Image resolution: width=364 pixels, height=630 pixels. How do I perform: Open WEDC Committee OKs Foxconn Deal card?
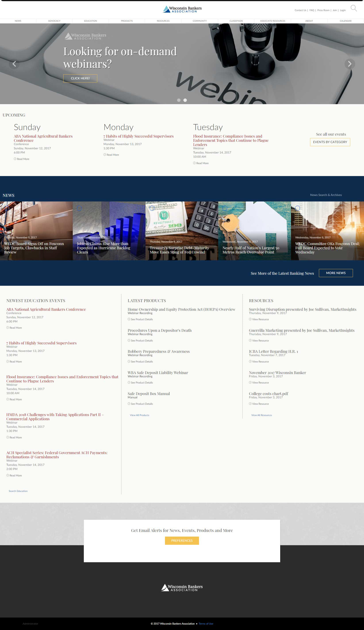click(328, 231)
